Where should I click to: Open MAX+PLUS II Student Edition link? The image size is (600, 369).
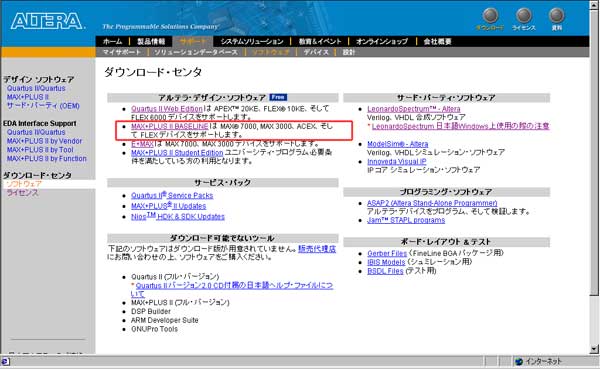click(177, 153)
